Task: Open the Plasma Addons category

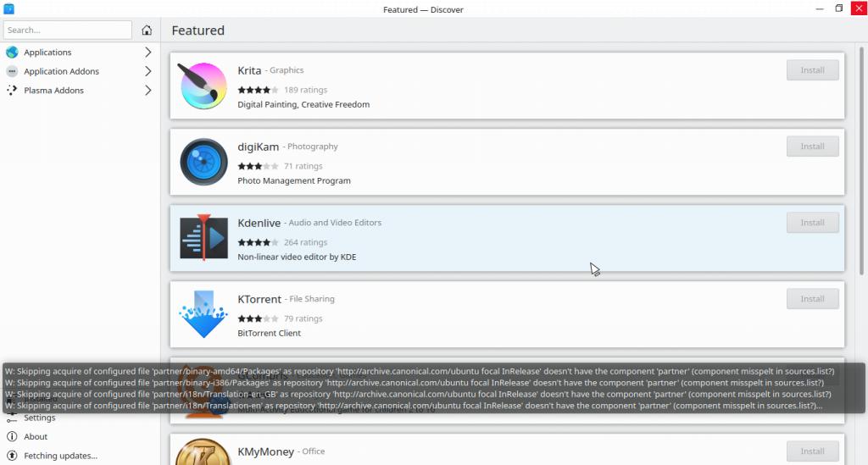Action: point(79,90)
